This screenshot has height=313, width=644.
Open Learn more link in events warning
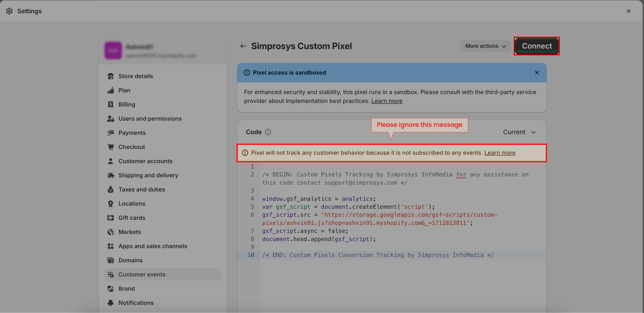[x=500, y=153]
